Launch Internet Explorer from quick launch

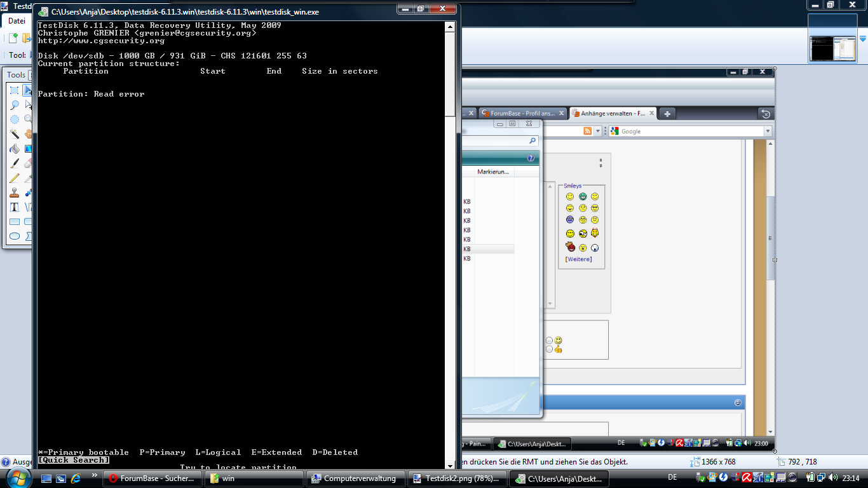pos(76,478)
